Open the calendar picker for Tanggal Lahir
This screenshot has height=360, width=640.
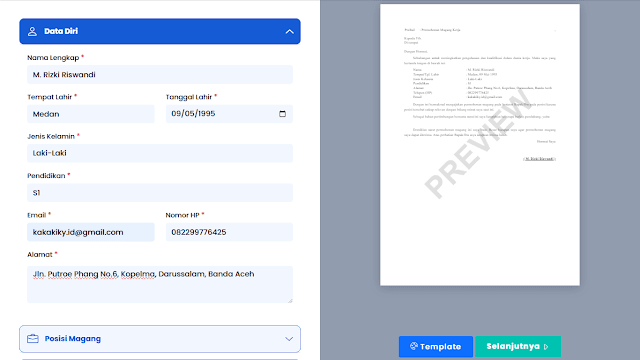[x=282, y=114]
